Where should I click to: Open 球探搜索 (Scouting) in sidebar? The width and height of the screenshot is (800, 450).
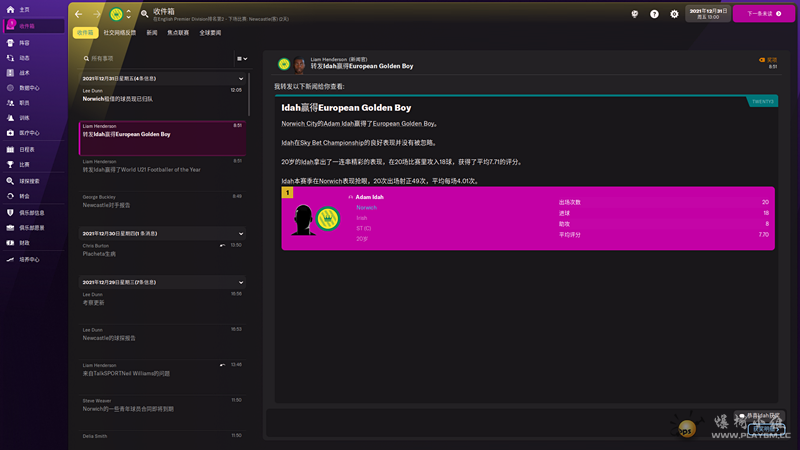coord(29,181)
